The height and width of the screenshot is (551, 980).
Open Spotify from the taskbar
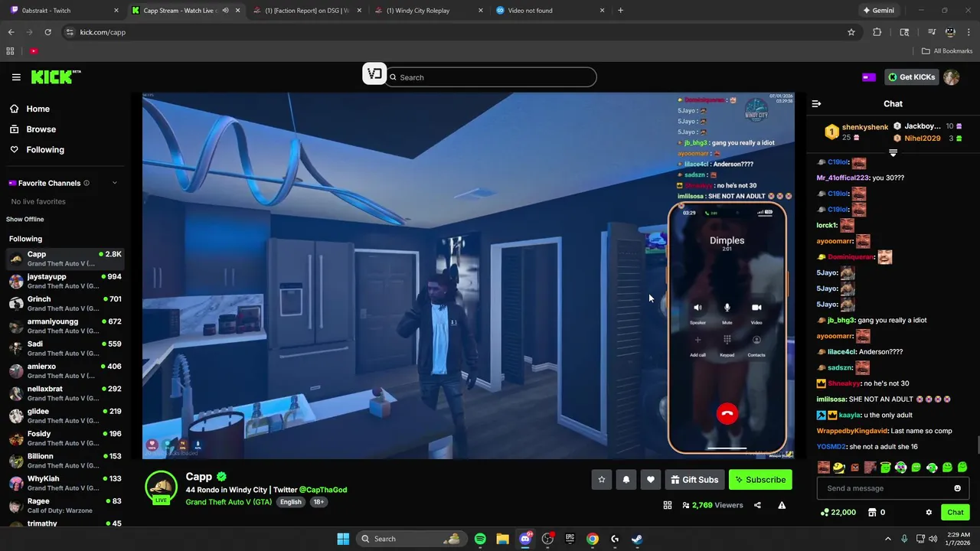click(x=480, y=539)
